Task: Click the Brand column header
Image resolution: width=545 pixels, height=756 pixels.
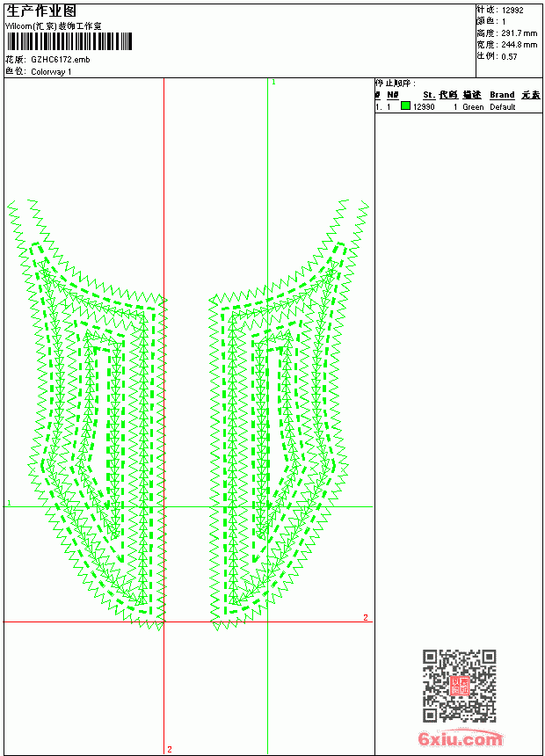Action: click(502, 95)
